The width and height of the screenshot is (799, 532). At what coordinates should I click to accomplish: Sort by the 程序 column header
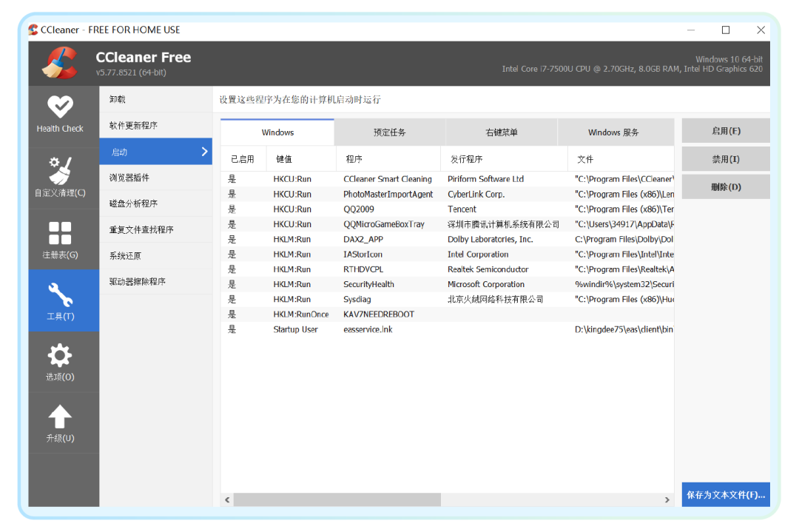(x=388, y=159)
